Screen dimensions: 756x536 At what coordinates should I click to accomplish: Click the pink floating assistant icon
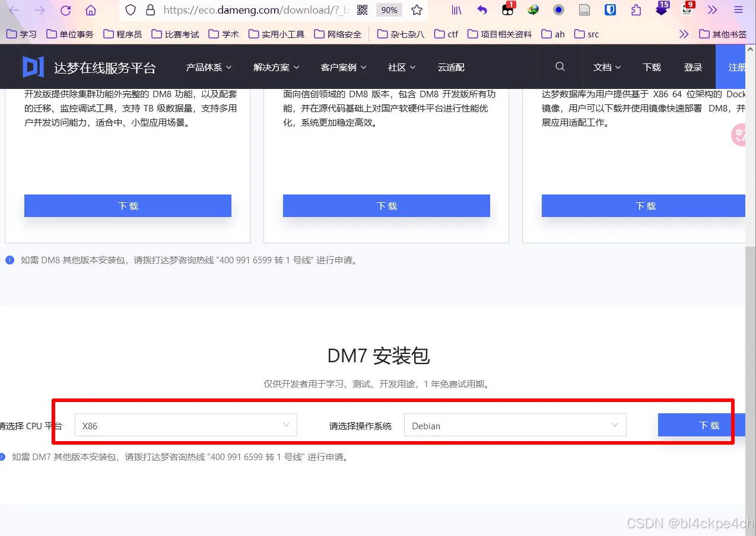point(738,135)
